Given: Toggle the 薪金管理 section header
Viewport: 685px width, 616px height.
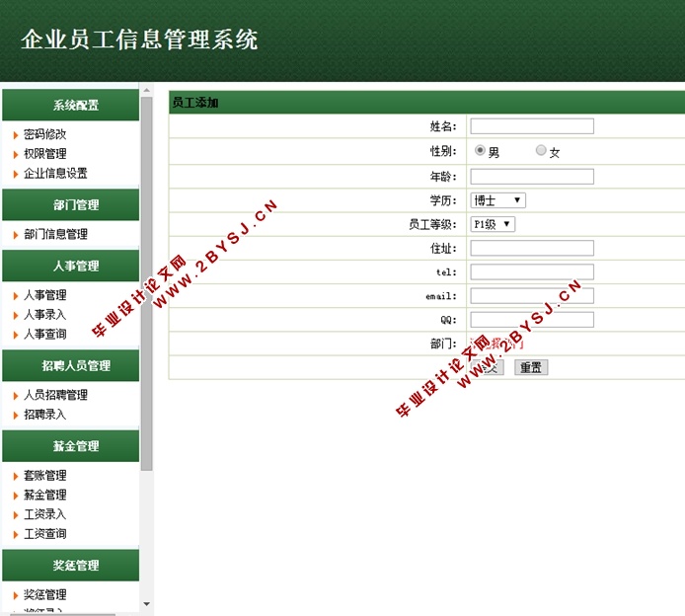Looking at the screenshot, I should pos(71,446).
